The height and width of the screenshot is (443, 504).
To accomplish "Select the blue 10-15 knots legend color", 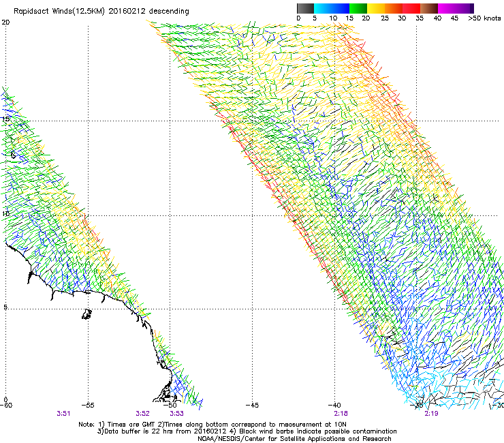I will pos(341,8).
